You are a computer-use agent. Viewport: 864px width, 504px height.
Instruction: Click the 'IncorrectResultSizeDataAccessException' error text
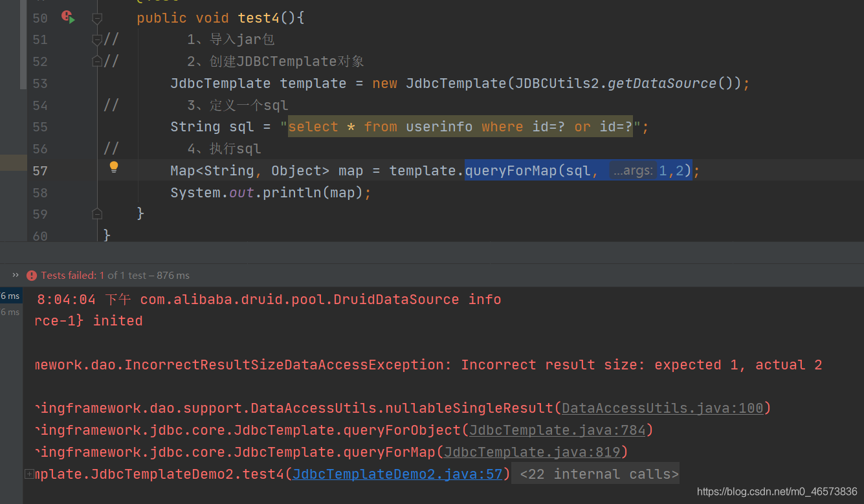coord(288,365)
